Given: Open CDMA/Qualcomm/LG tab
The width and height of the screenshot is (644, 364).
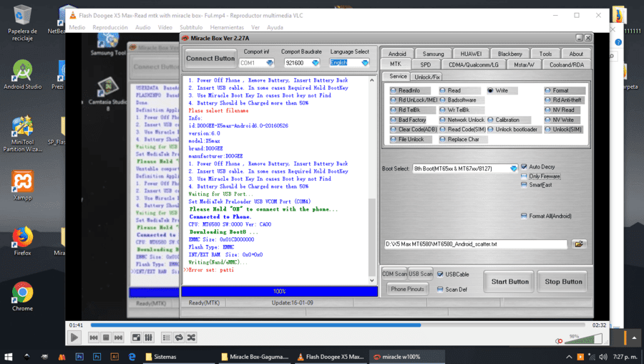Looking at the screenshot, I should (x=473, y=64).
